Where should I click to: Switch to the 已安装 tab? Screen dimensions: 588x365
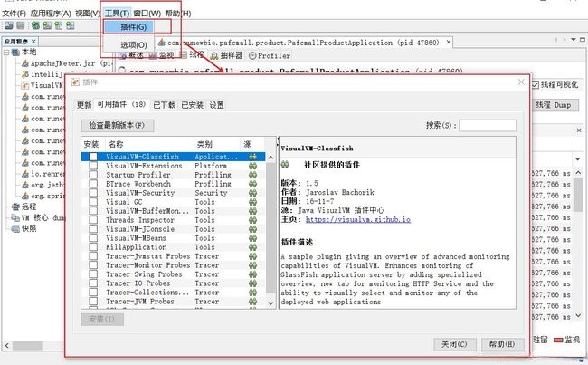click(x=193, y=105)
